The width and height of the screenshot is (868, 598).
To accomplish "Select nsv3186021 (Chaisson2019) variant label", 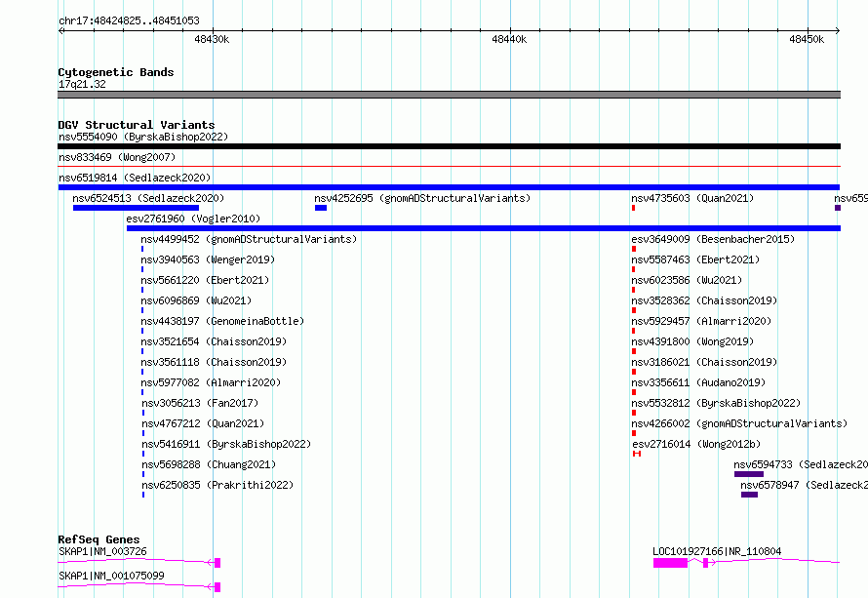I will click(x=704, y=362).
